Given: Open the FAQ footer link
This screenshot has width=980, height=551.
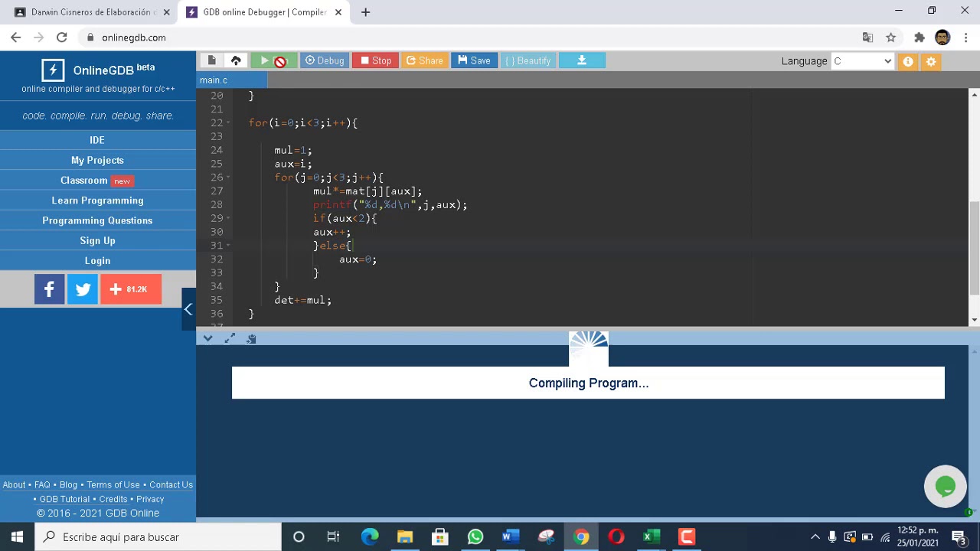Looking at the screenshot, I should (x=42, y=484).
